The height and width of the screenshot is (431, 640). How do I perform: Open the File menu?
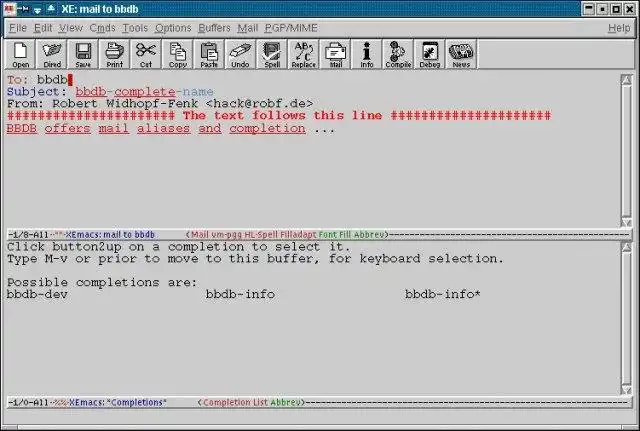18,28
